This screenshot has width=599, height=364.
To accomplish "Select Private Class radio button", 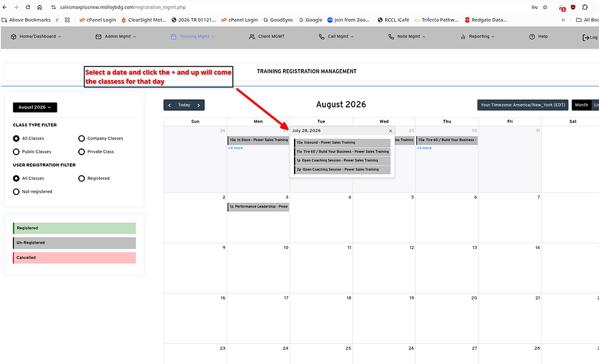I will [x=81, y=152].
